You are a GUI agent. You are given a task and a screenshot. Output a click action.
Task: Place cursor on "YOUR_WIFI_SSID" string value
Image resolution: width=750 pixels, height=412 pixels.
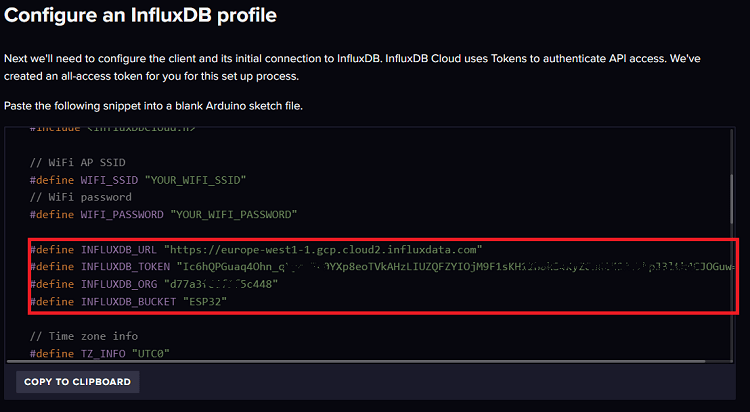196,180
